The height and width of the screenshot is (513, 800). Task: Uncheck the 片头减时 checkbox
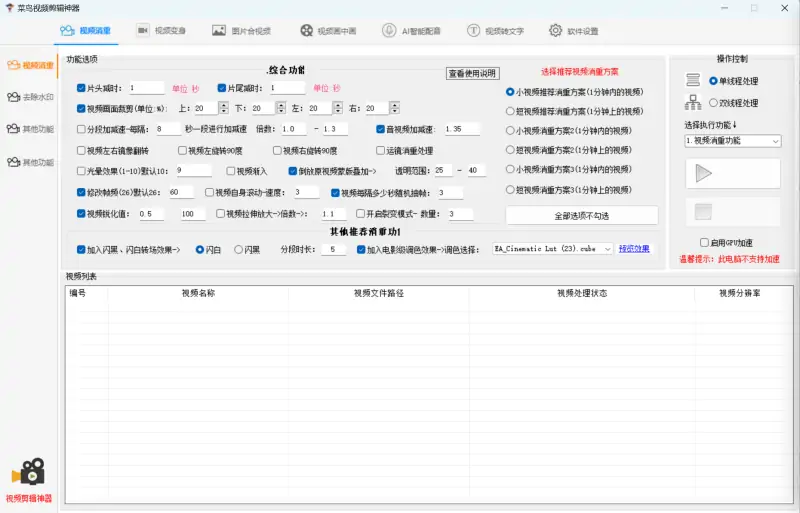[x=81, y=88]
